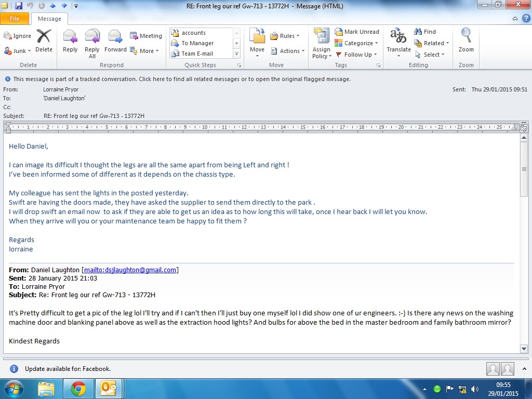This screenshot has width=532, height=399.
Task: Create a Meeting reply
Action: (145, 36)
